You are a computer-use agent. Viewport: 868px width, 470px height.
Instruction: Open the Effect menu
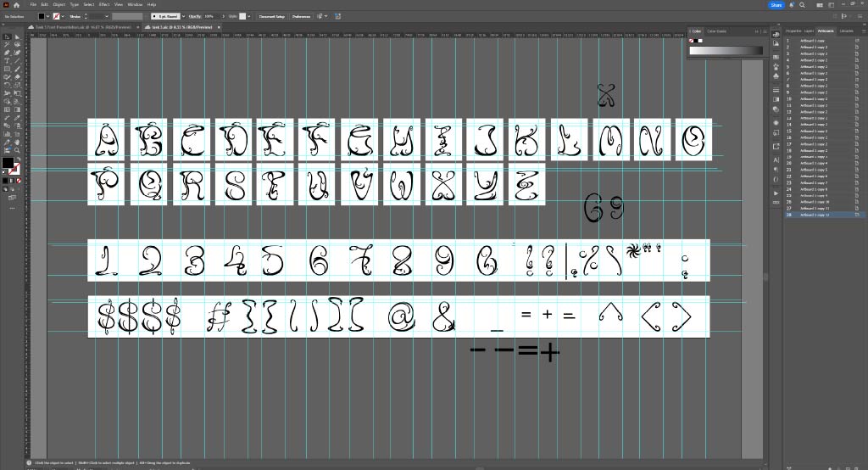point(103,5)
